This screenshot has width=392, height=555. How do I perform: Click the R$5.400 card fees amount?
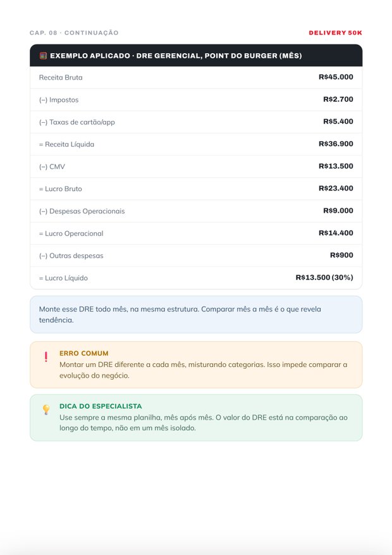click(338, 122)
